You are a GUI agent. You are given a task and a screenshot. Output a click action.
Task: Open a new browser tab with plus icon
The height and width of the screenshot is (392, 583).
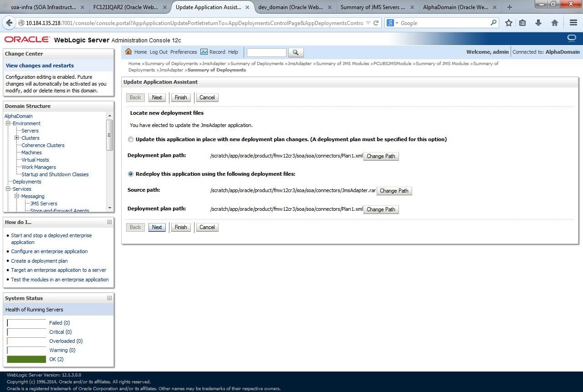coord(509,7)
